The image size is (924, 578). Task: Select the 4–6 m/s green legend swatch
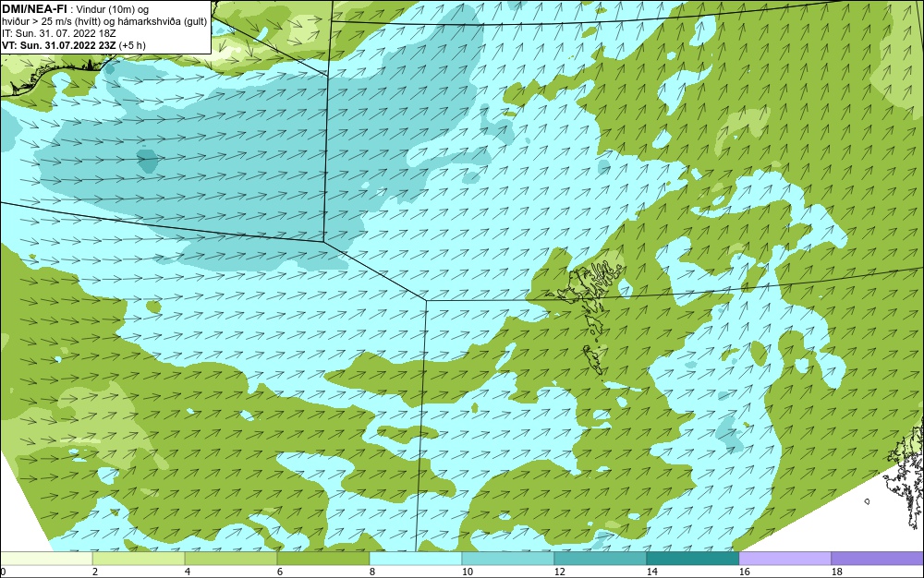[x=231, y=558]
